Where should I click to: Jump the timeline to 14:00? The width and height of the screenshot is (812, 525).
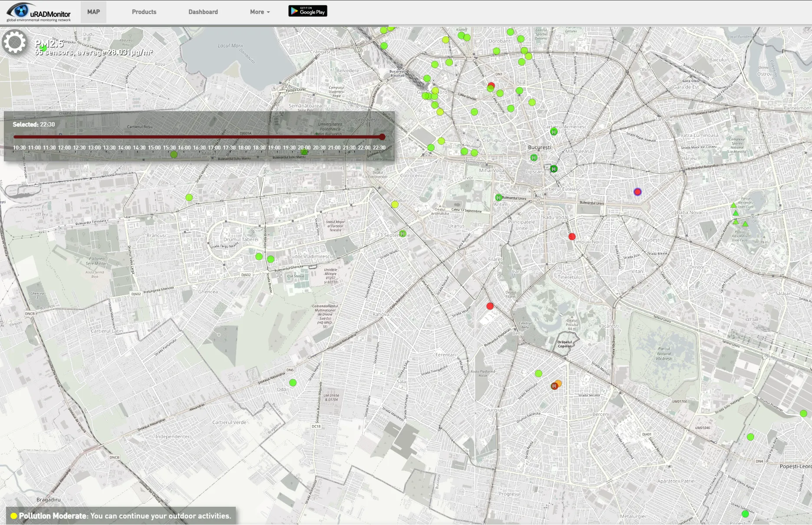click(x=124, y=148)
